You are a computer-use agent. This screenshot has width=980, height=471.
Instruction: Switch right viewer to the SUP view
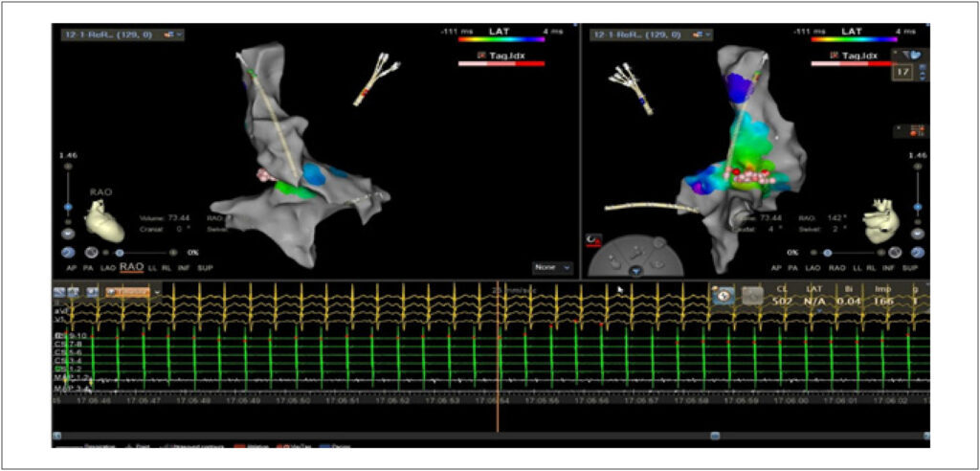click(909, 268)
